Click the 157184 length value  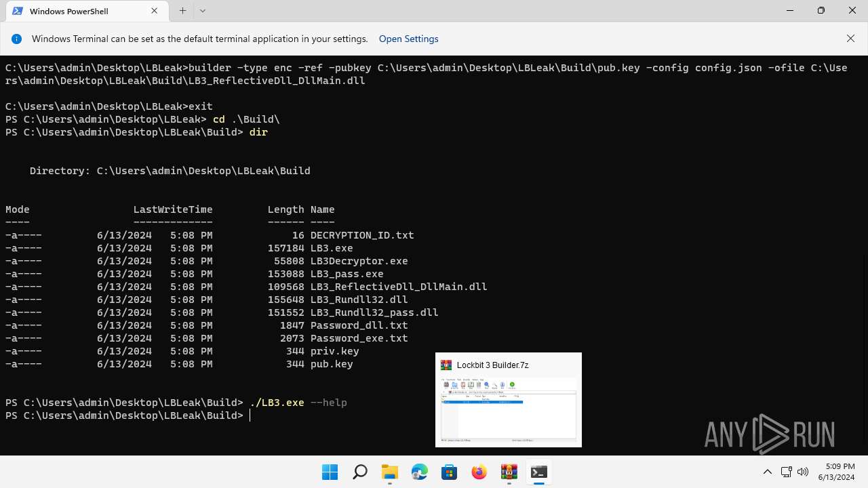pyautogui.click(x=286, y=248)
